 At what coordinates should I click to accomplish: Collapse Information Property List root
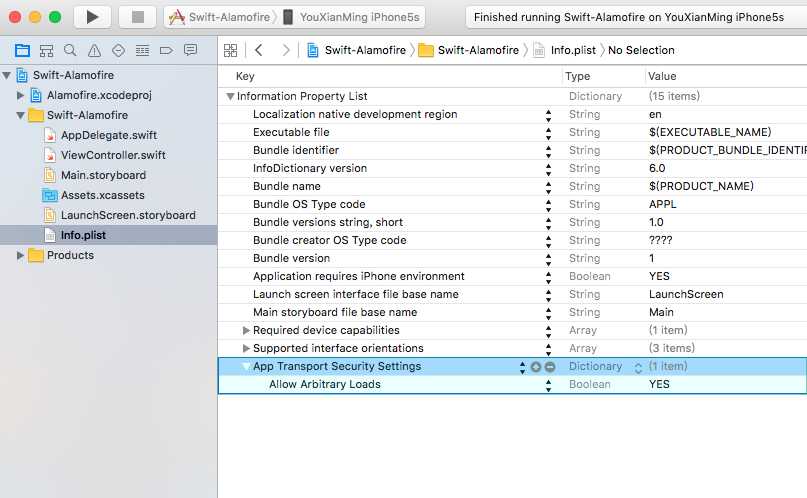point(230,96)
